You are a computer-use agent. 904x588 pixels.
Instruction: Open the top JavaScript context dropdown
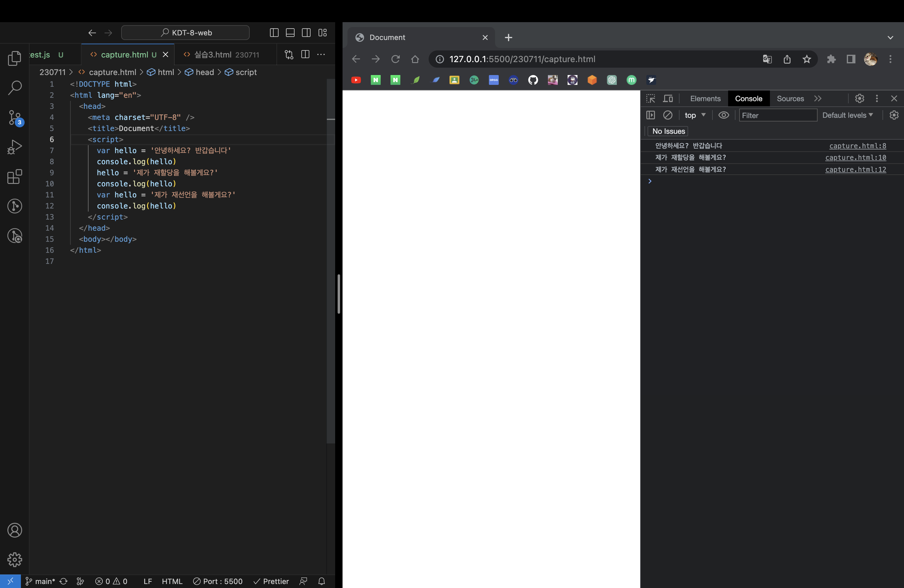pyautogui.click(x=695, y=115)
